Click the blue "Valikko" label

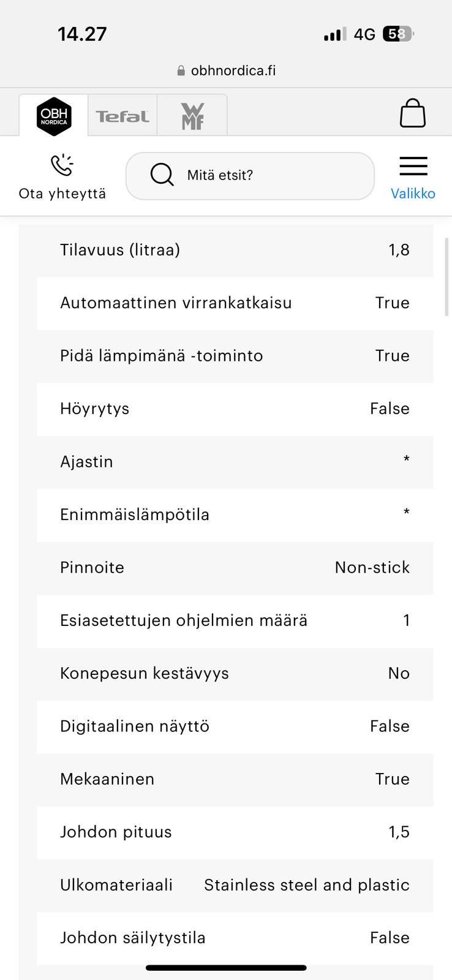pyautogui.click(x=413, y=194)
